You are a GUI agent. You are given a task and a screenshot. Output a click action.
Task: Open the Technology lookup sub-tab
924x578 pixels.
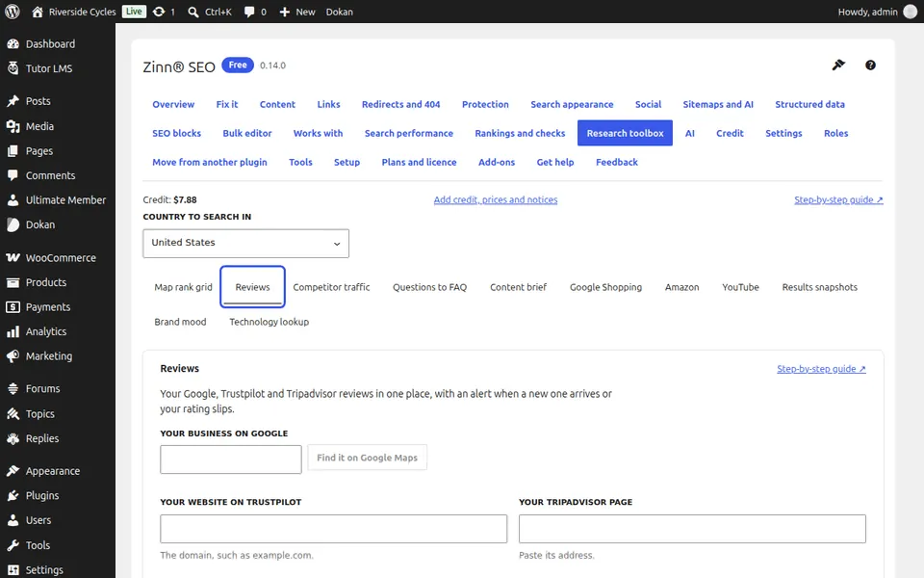coord(269,322)
